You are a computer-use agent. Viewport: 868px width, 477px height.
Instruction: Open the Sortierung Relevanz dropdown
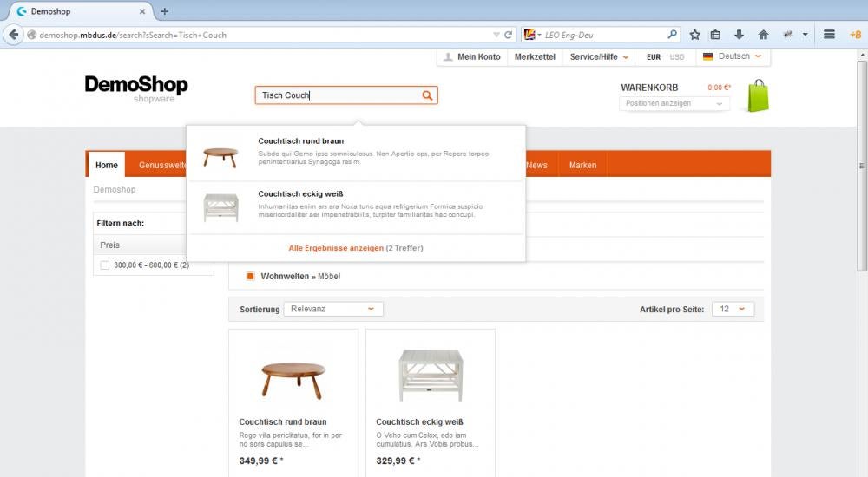tap(333, 309)
